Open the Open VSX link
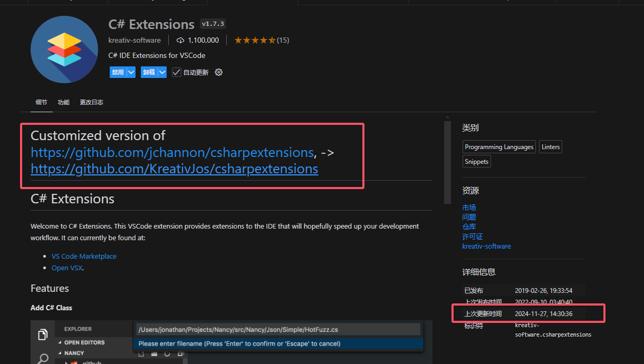 point(67,268)
